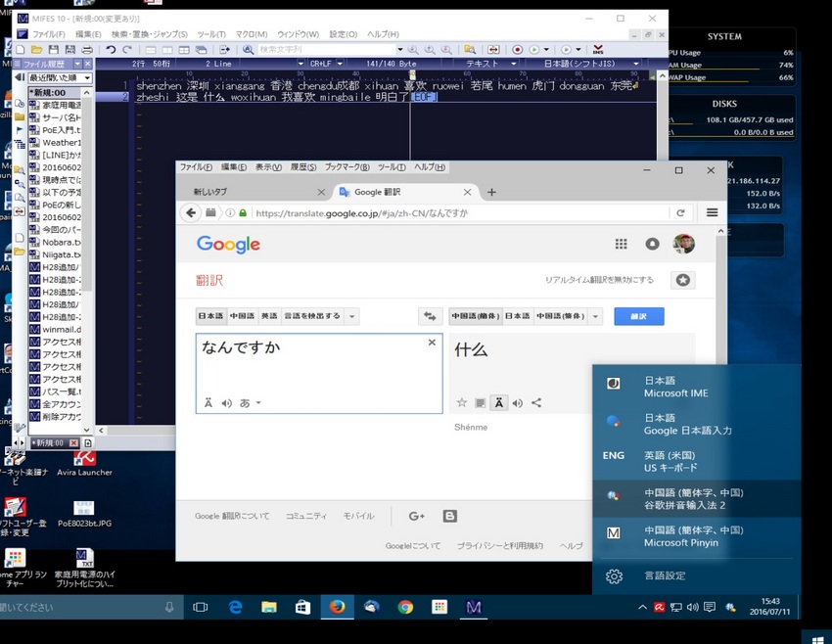Open the 日本語(シフトJIS) encoding dropdown

tap(635, 64)
